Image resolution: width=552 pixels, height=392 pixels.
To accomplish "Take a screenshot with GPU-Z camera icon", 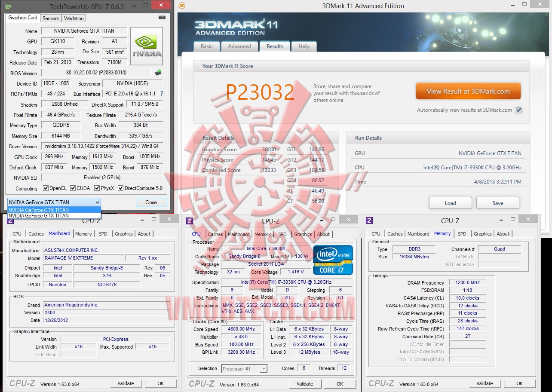I will tap(162, 18).
